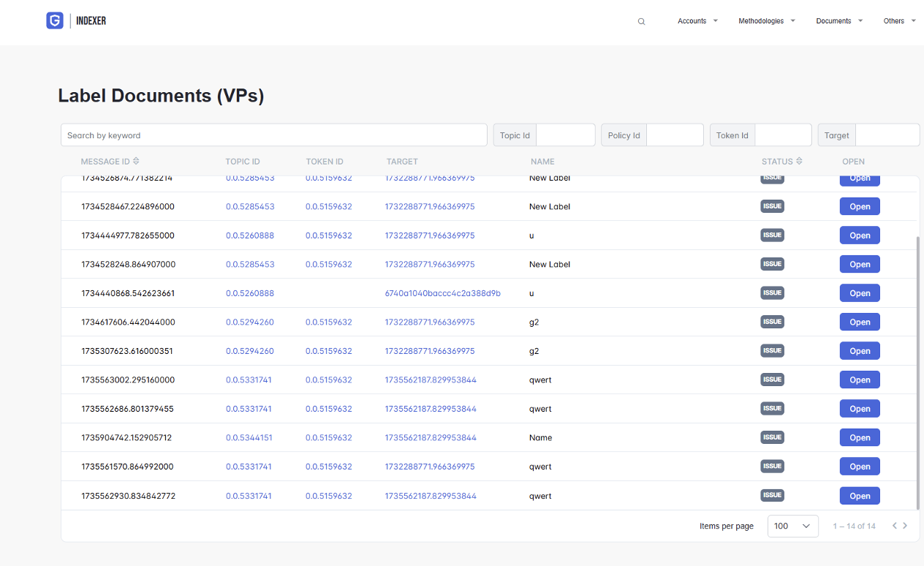Open the Others menu
This screenshot has height=566, width=924.
click(x=899, y=21)
